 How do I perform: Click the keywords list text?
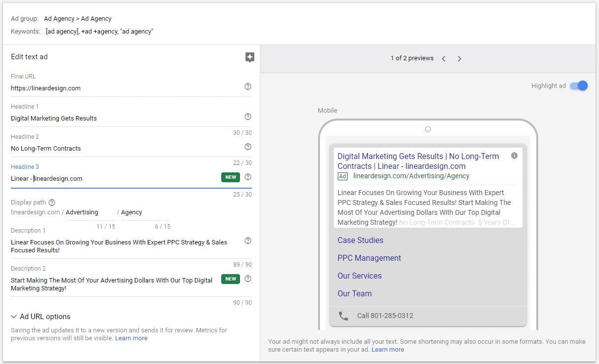tap(99, 32)
